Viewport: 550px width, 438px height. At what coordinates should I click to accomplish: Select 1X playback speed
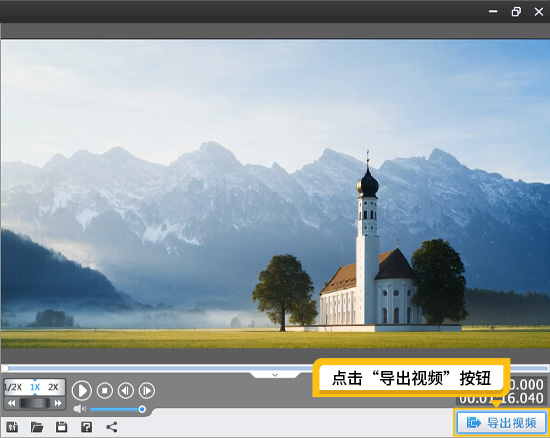coord(35,387)
